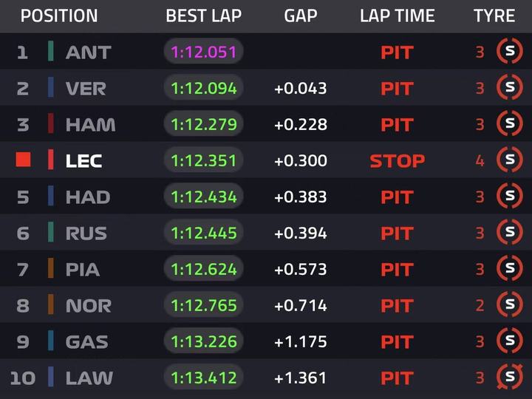Select the red STOP status for LEC

397,161
